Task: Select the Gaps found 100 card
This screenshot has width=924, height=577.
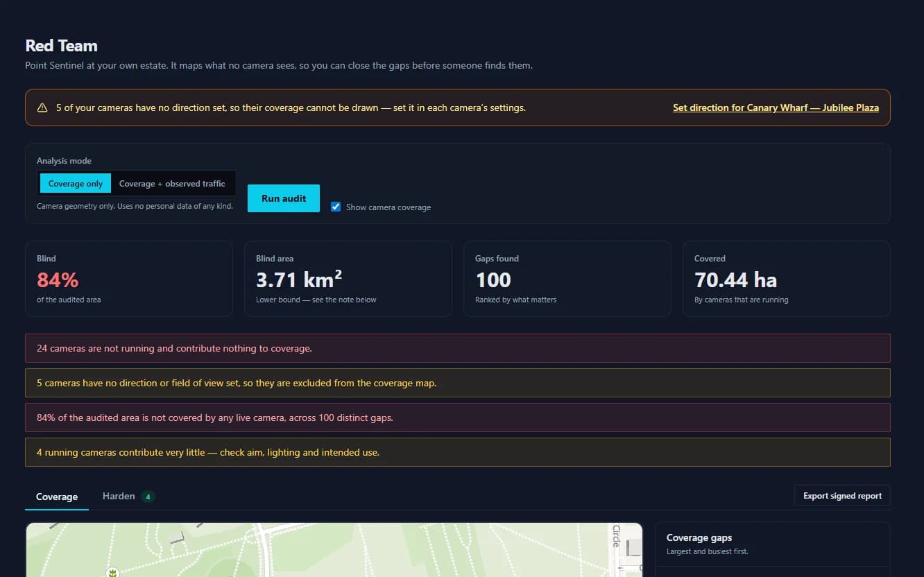Action: click(567, 279)
